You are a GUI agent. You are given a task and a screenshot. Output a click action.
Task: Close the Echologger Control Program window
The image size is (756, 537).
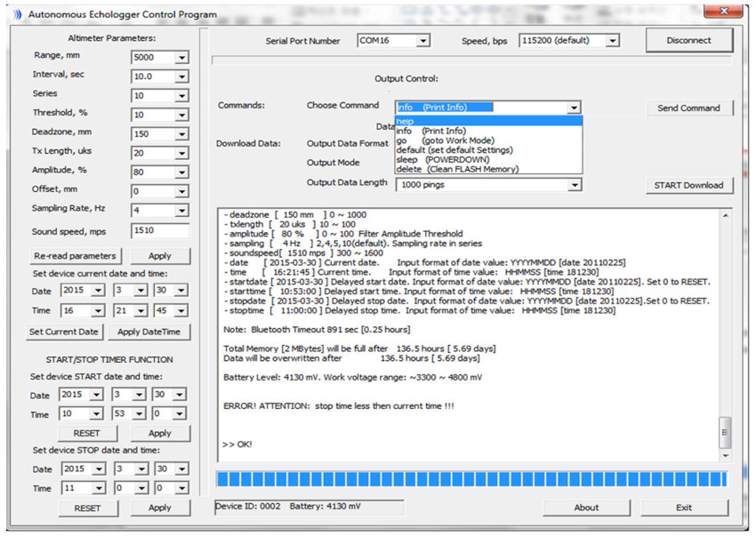723,11
